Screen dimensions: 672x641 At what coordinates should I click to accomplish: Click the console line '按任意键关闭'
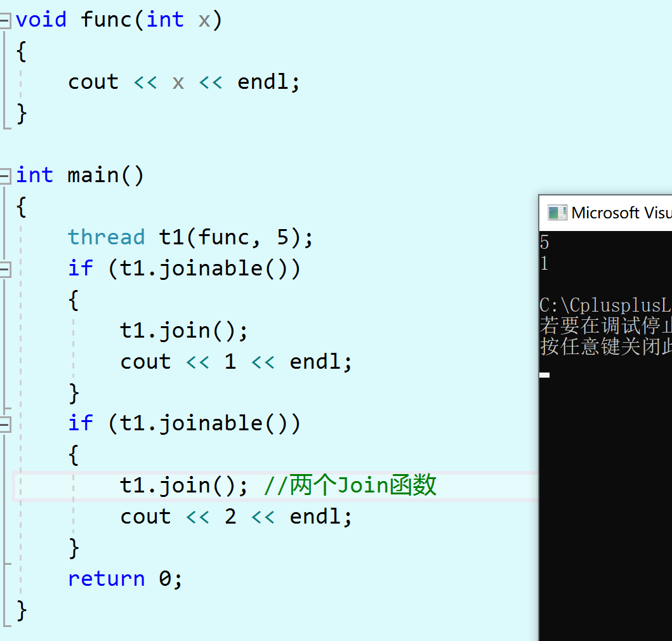click(x=605, y=347)
